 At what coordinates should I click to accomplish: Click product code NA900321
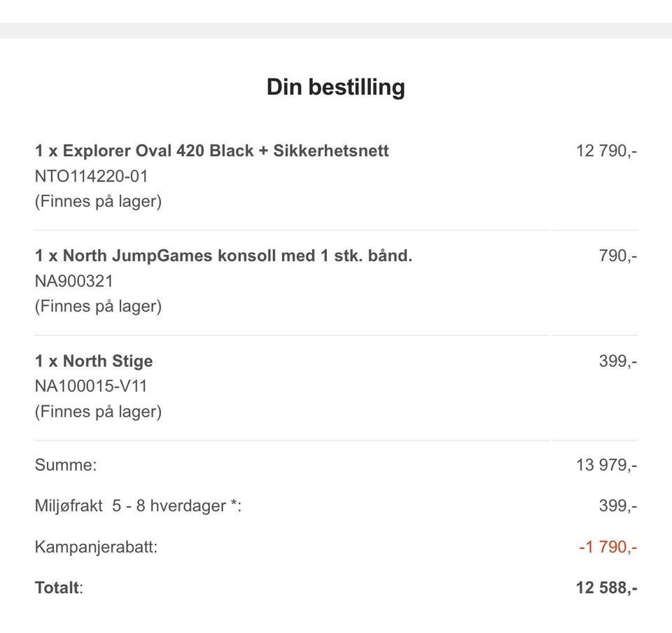[73, 281]
